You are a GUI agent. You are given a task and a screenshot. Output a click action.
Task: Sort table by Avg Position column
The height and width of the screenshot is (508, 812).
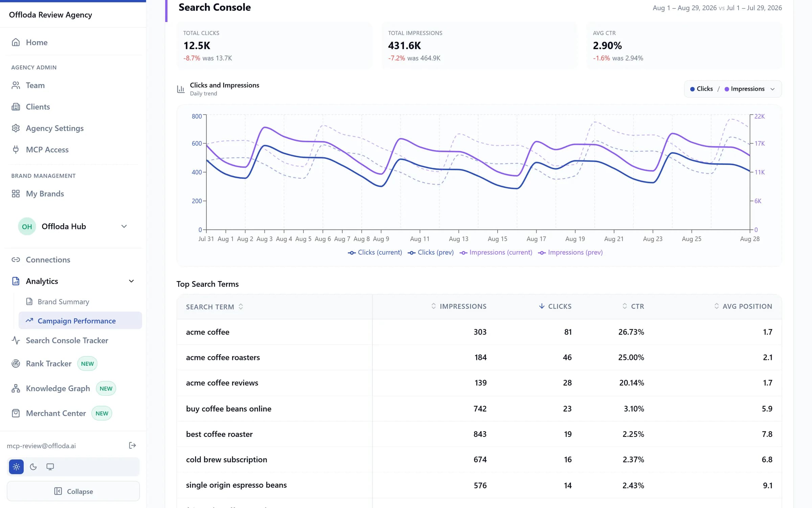coord(743,306)
